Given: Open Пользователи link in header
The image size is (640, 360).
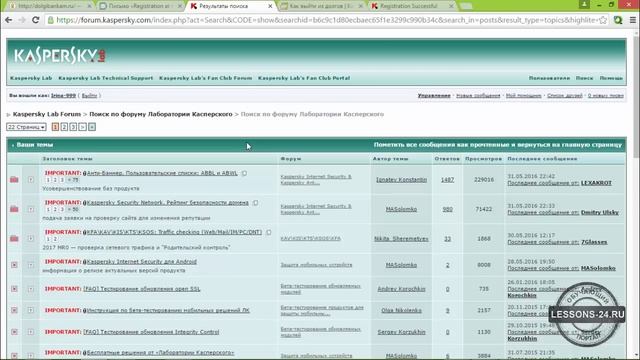Looking at the screenshot, I should coord(549,78).
